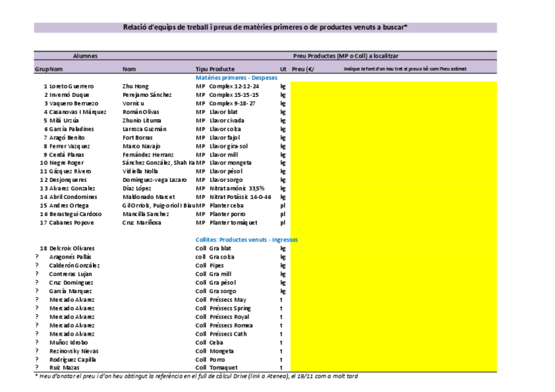Select the cell "Díaz López"

(137, 188)
